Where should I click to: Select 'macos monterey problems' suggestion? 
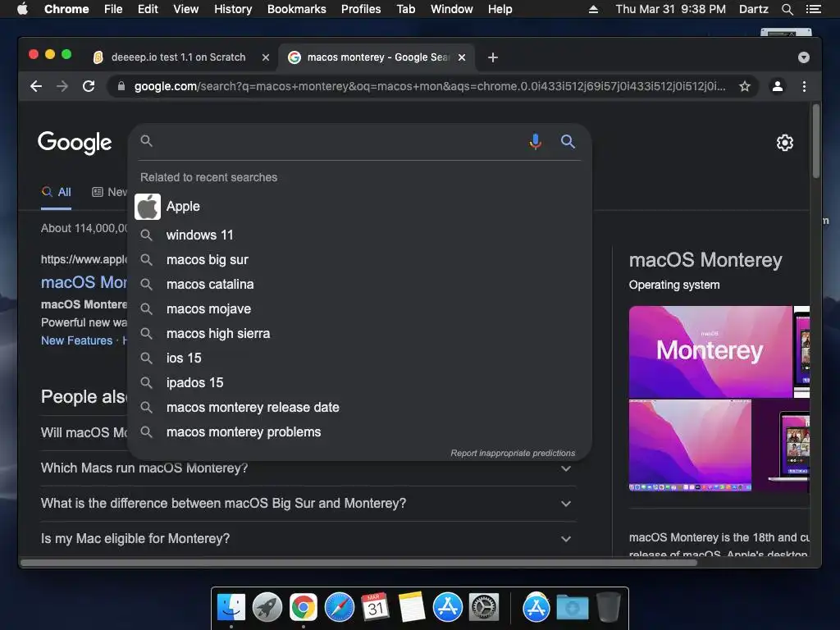click(x=359, y=432)
